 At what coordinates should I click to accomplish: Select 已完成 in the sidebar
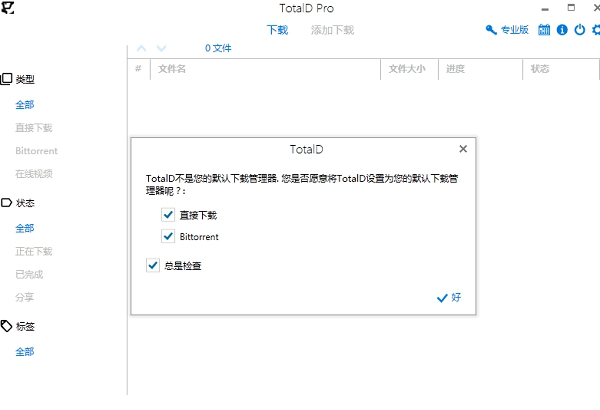29,274
